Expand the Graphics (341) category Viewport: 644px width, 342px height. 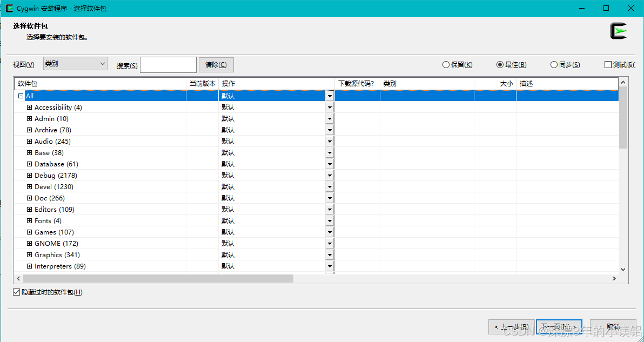[x=29, y=255]
